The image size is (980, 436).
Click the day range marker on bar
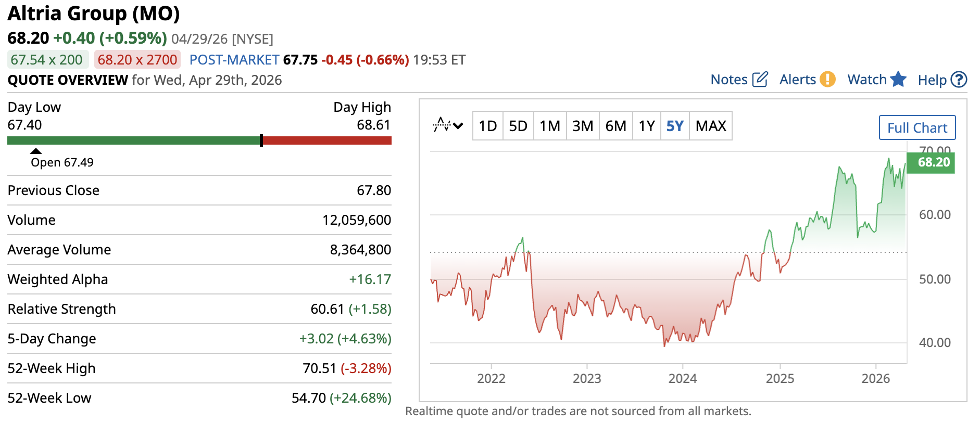pos(261,140)
